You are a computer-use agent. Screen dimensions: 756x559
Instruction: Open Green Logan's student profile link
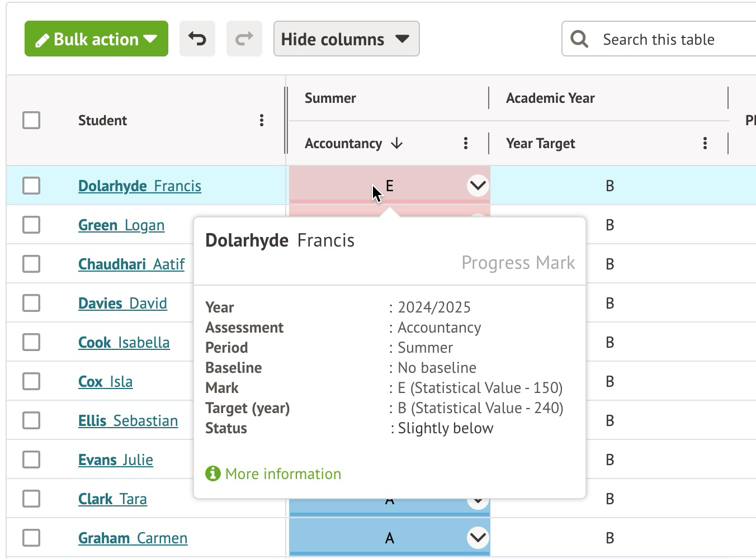121,225
